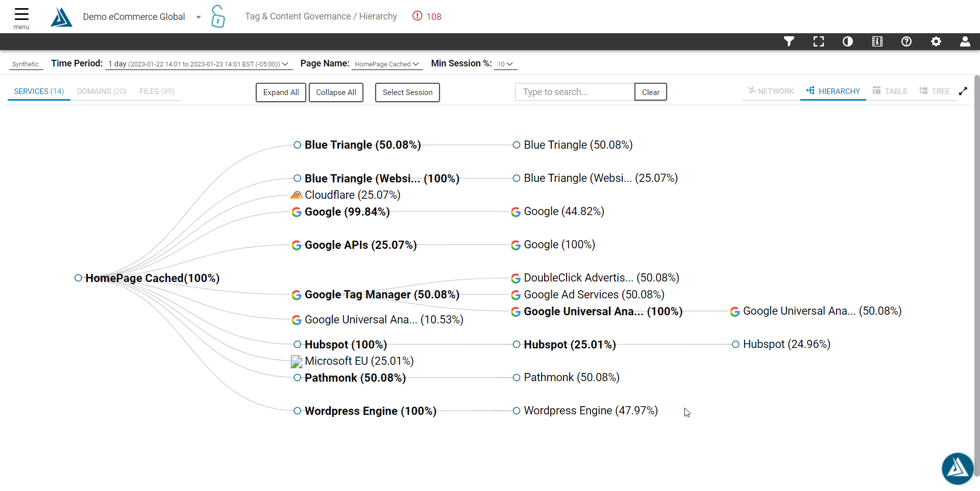Open the 108 alerts indicator
980x491 pixels.
pos(427,16)
